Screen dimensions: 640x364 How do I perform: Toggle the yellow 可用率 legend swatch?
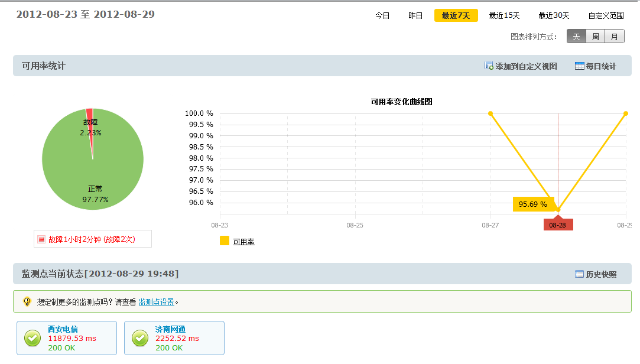(225, 240)
